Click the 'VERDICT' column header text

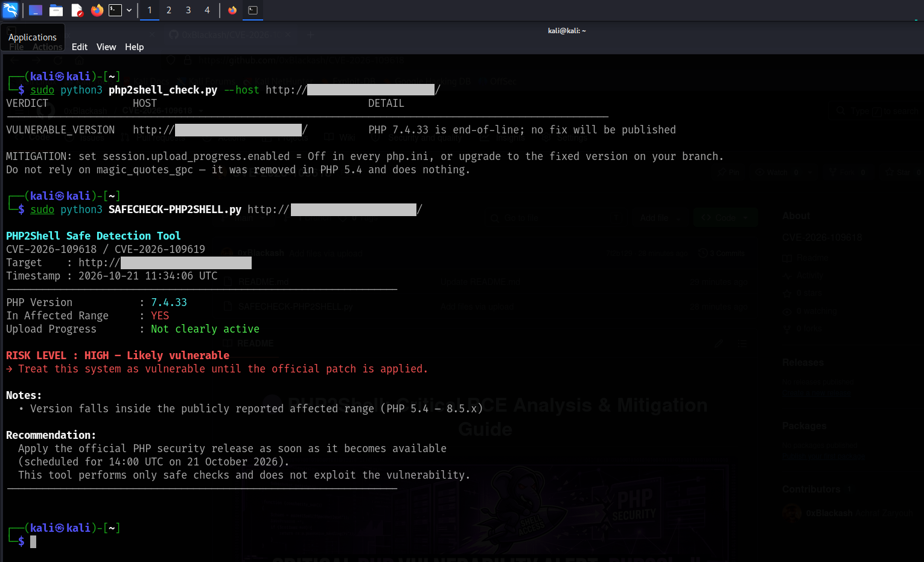27,103
